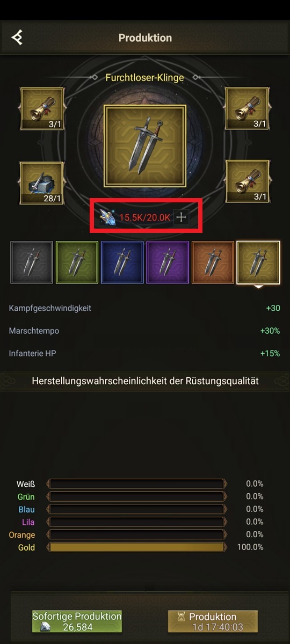Start timed Produktion with hourglass
290x644 pixels.
[213, 621]
